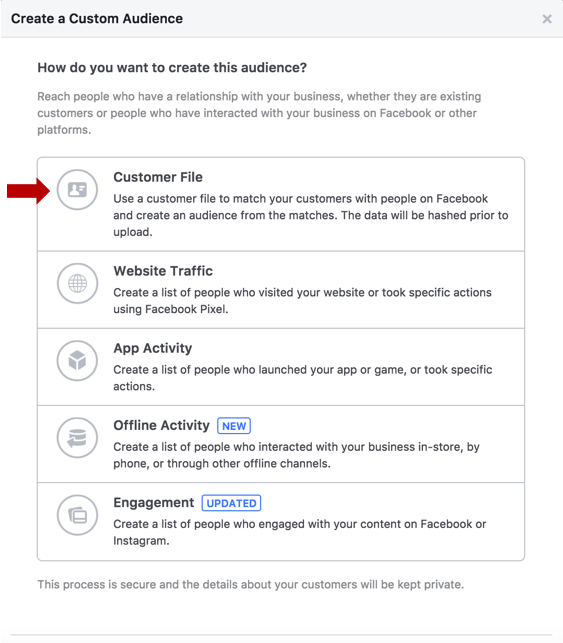Click the App Activity description about launched apps

pyautogui.click(x=303, y=378)
